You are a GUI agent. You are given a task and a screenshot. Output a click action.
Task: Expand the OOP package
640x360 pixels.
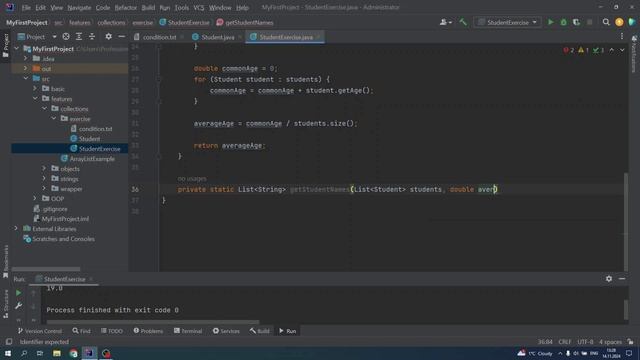[x=35, y=198]
